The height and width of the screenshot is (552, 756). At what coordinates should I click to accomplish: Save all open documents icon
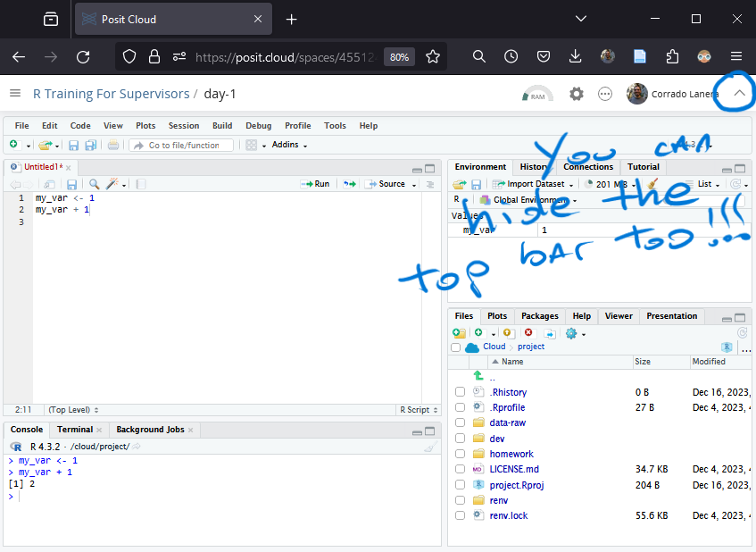[90, 145]
